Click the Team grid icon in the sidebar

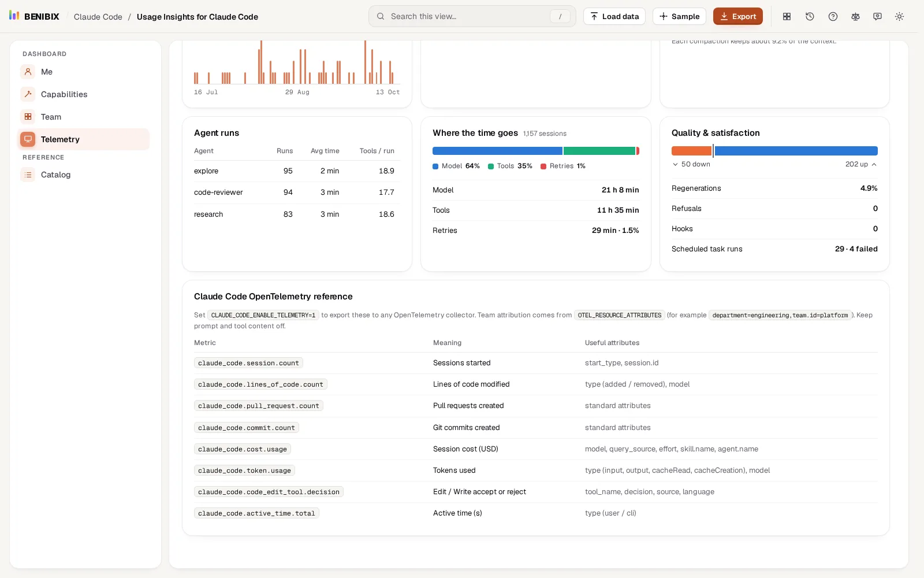pyautogui.click(x=28, y=117)
